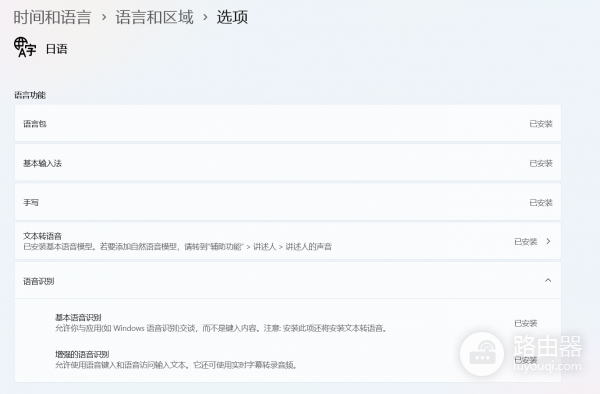The width and height of the screenshot is (600, 394).
Task: Select the 日语 language label
Action: [x=57, y=49]
